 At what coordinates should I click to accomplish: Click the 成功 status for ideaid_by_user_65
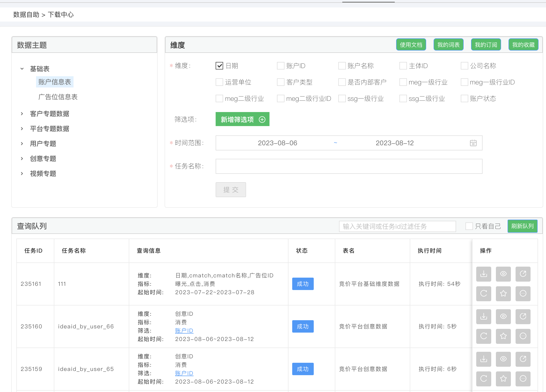[x=303, y=369]
